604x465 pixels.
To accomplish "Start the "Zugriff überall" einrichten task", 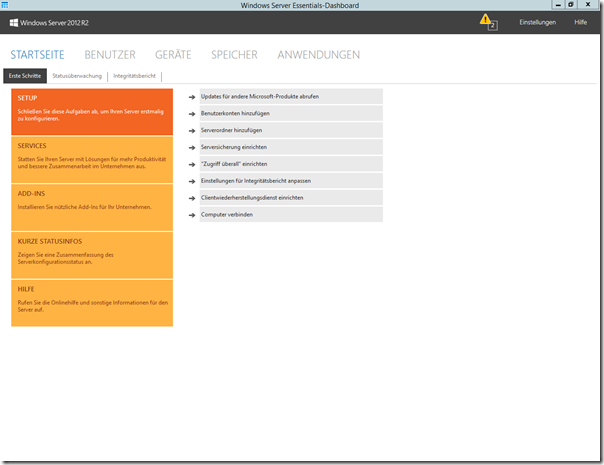I will click(291, 164).
